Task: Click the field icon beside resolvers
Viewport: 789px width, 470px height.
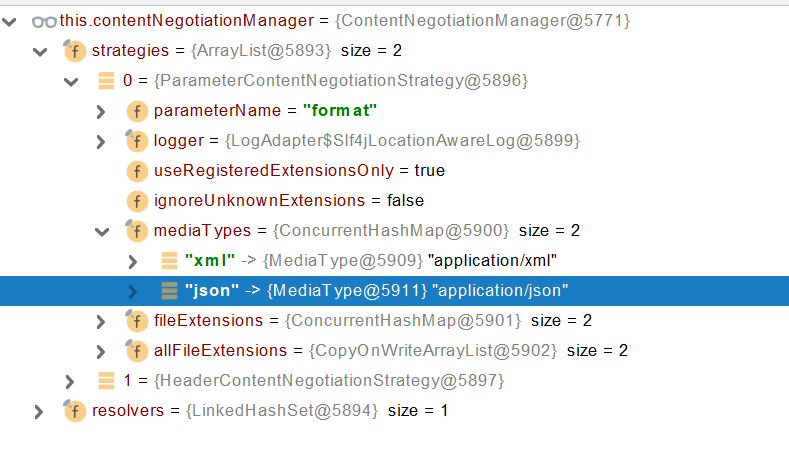Action: (x=75, y=411)
